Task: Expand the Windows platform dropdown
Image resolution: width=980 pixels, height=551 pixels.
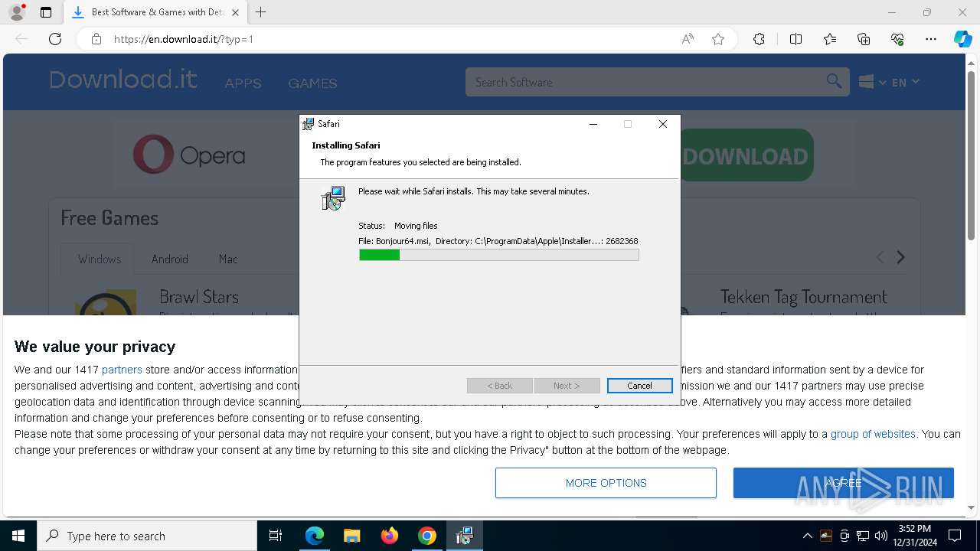Action: 872,82
